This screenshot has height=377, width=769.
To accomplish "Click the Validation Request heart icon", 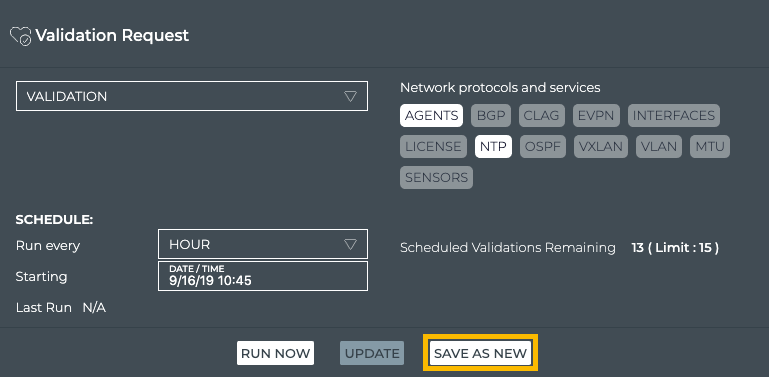I will click(x=21, y=36).
